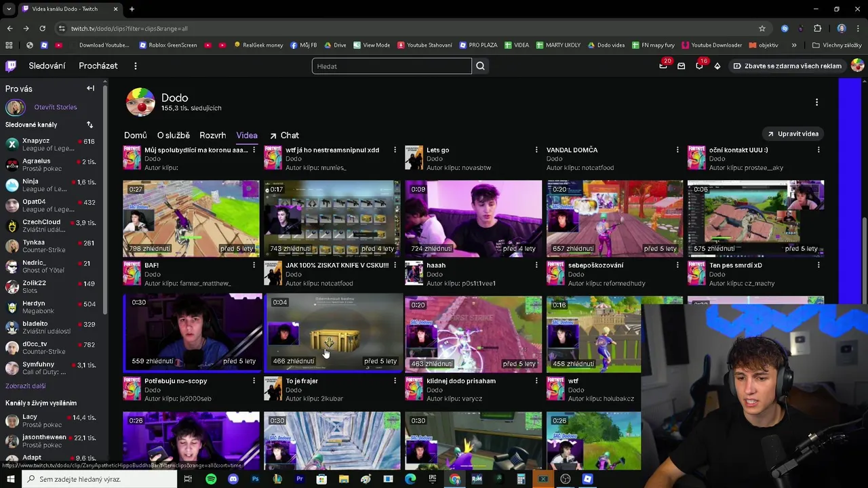This screenshot has height=488, width=868.
Task: Open the Chat popout tab
Action: tap(284, 136)
